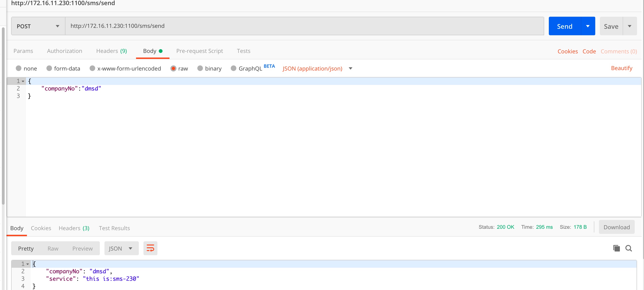Switch response view to Raw
The width and height of the screenshot is (644, 290).
(53, 248)
